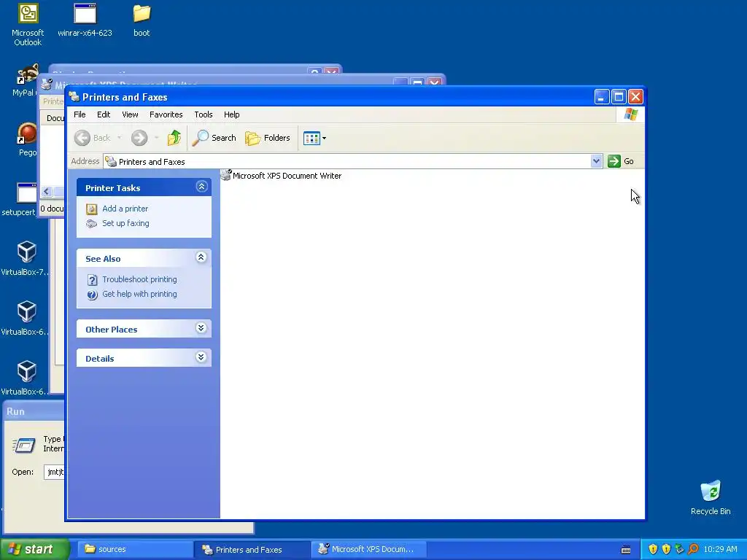Toggle the Folders pane
The image size is (747, 560).
pos(268,138)
